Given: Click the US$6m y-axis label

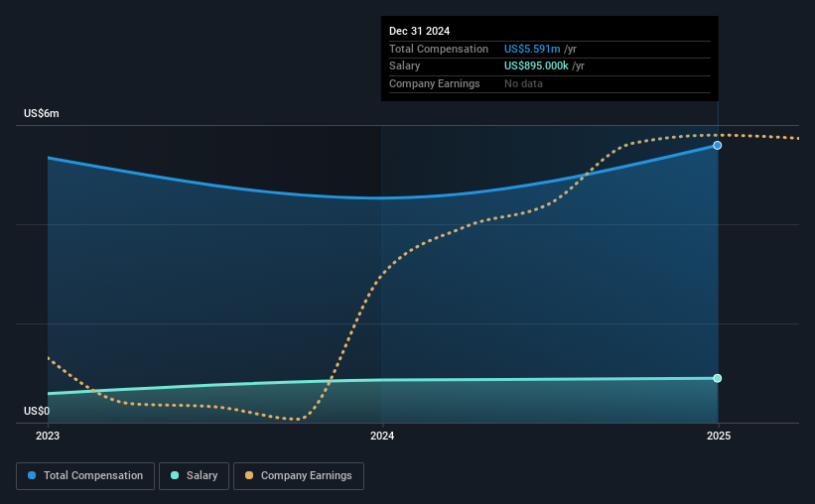Looking at the screenshot, I should [41, 113].
